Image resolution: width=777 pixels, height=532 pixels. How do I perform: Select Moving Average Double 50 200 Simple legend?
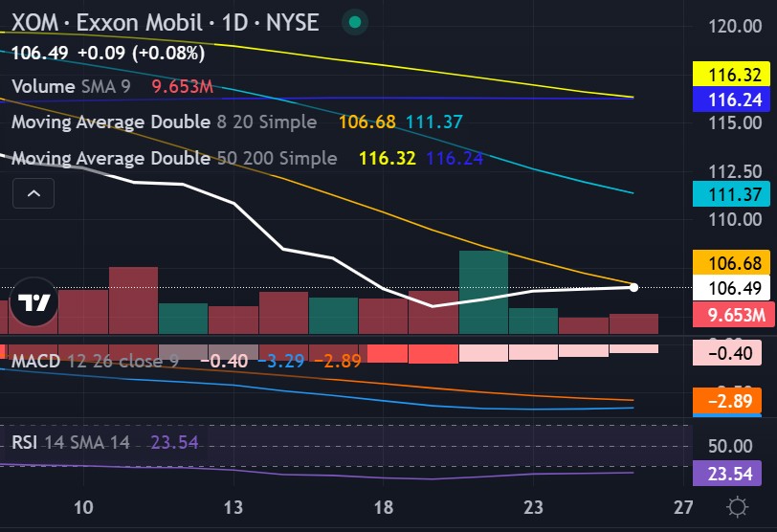pos(172,158)
